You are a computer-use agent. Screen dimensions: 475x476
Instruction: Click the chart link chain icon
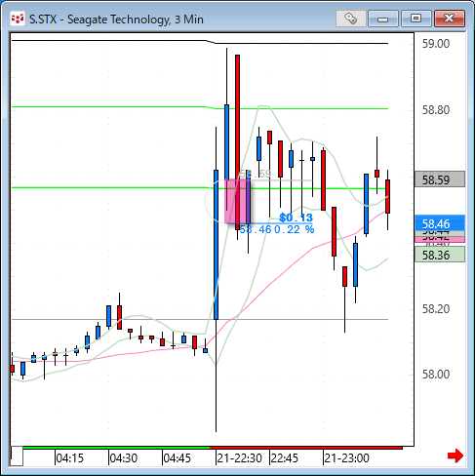(350, 19)
